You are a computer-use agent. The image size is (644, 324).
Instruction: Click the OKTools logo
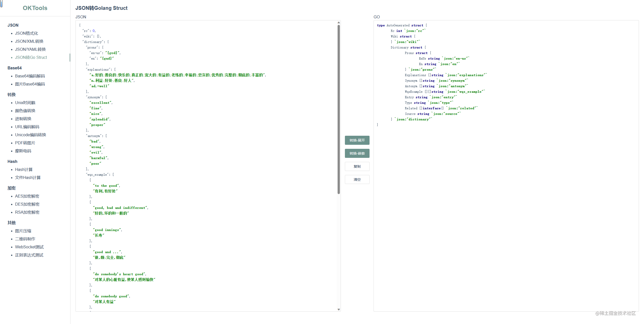click(x=35, y=8)
